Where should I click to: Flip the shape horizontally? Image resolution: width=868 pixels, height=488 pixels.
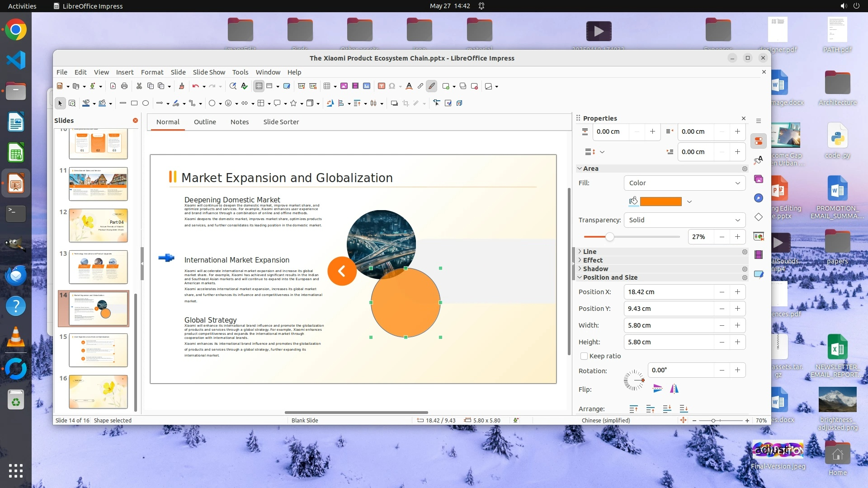point(674,389)
